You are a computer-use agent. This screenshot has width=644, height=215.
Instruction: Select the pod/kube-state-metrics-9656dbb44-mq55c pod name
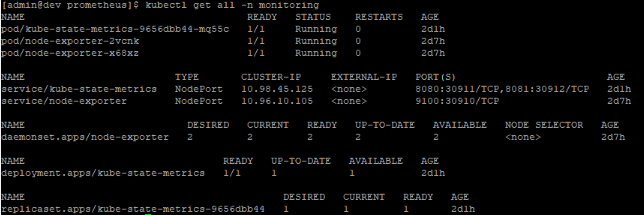pyautogui.click(x=116, y=29)
